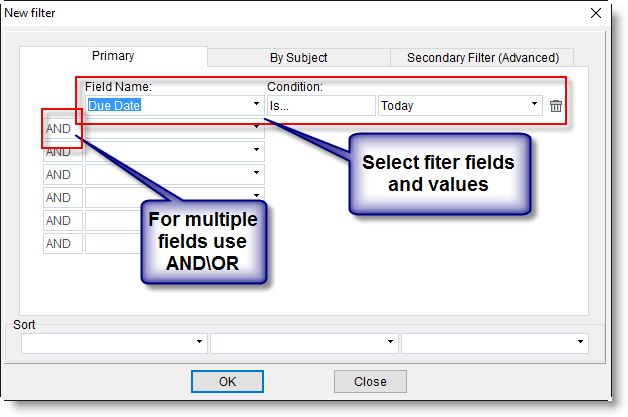Open the Secondary Filter (Advanced) tab
This screenshot has height=417, width=628.
coord(489,58)
